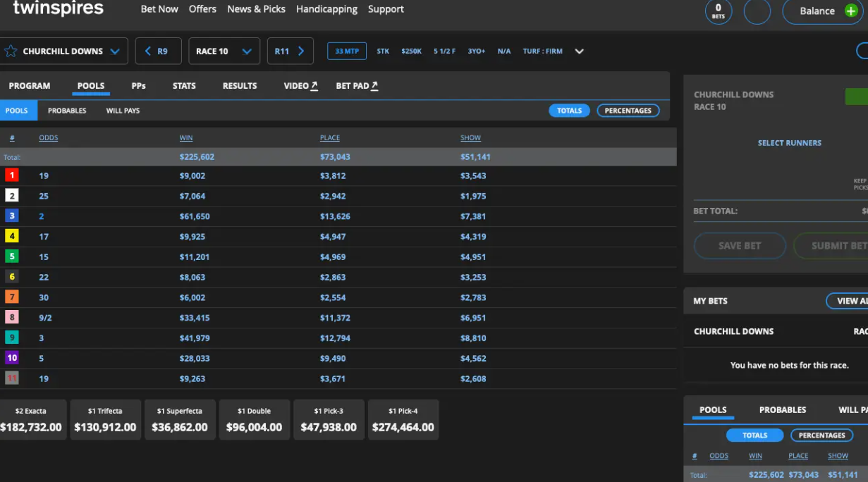Favorite Churchill Downs with the star icon

(11, 51)
